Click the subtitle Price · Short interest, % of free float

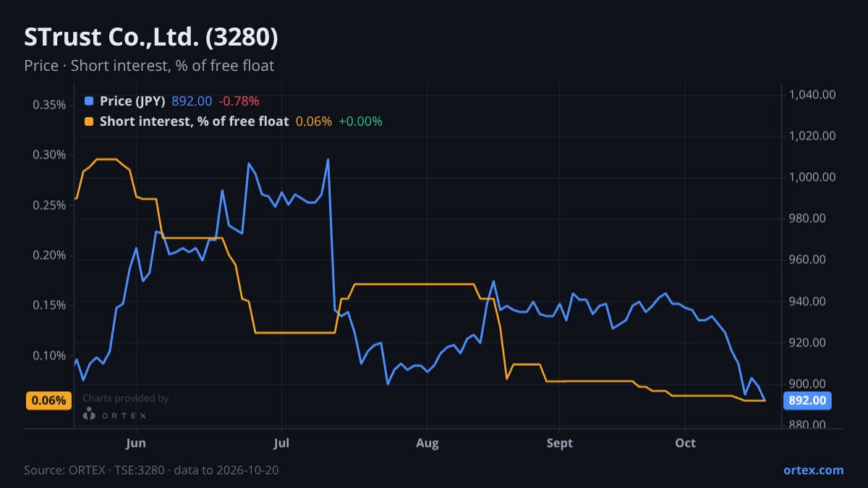[149, 66]
